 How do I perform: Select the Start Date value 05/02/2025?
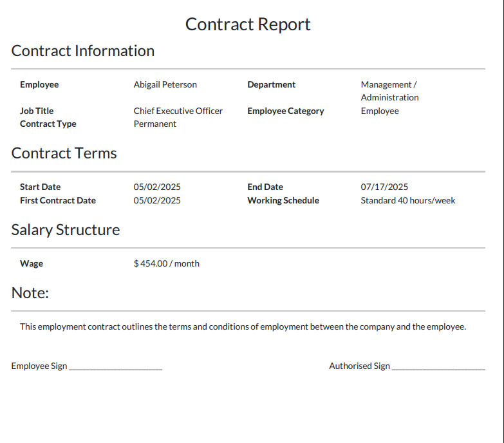[157, 187]
